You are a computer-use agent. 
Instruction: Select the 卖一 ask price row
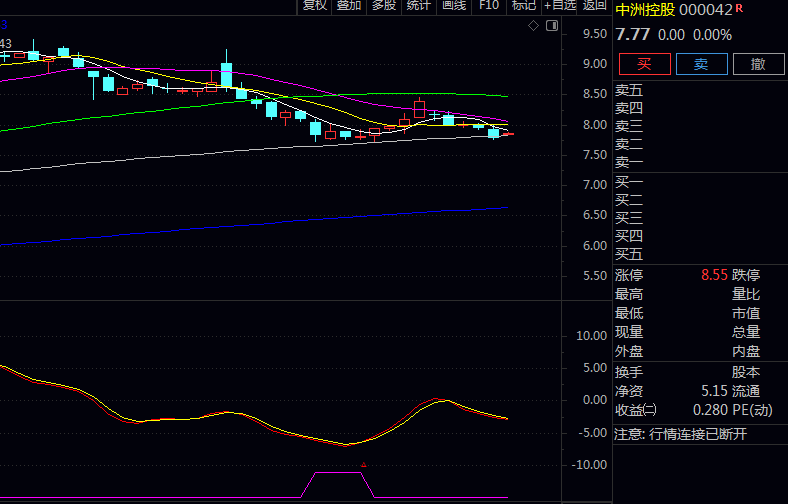pyautogui.click(x=630, y=162)
